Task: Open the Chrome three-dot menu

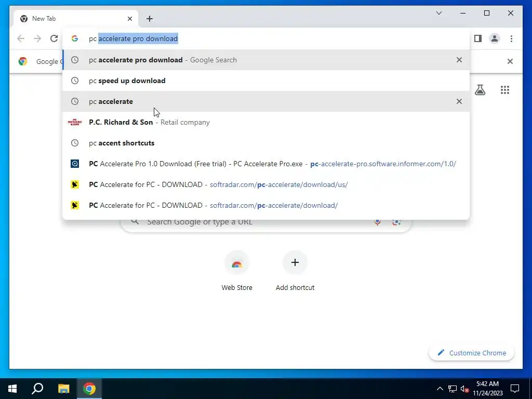Action: [x=511, y=38]
